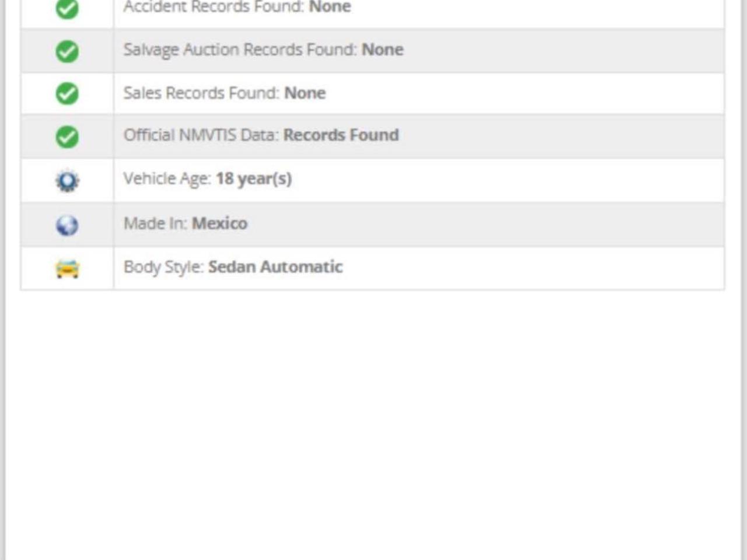
Task: Click the NMVTIS Data green checkmark icon
Action: (x=67, y=136)
